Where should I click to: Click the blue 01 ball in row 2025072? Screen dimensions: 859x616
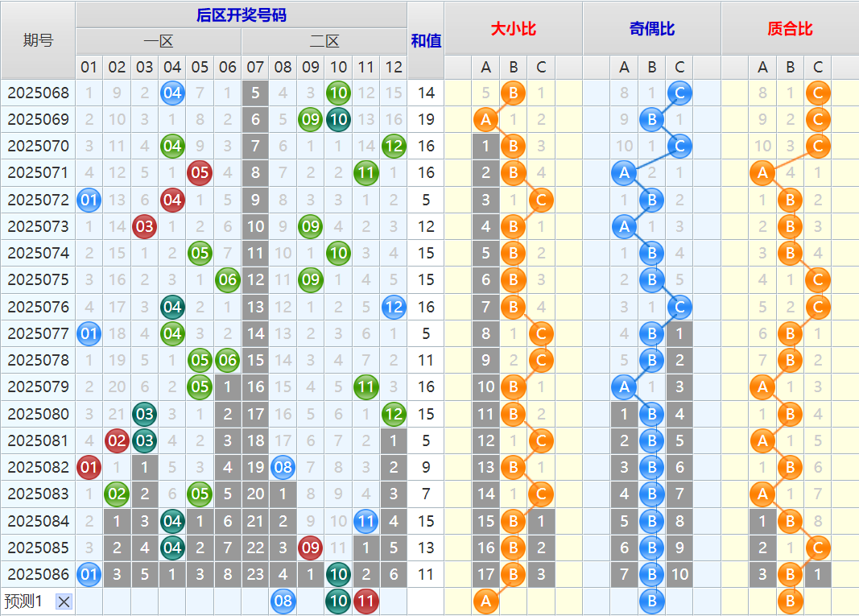(x=89, y=200)
